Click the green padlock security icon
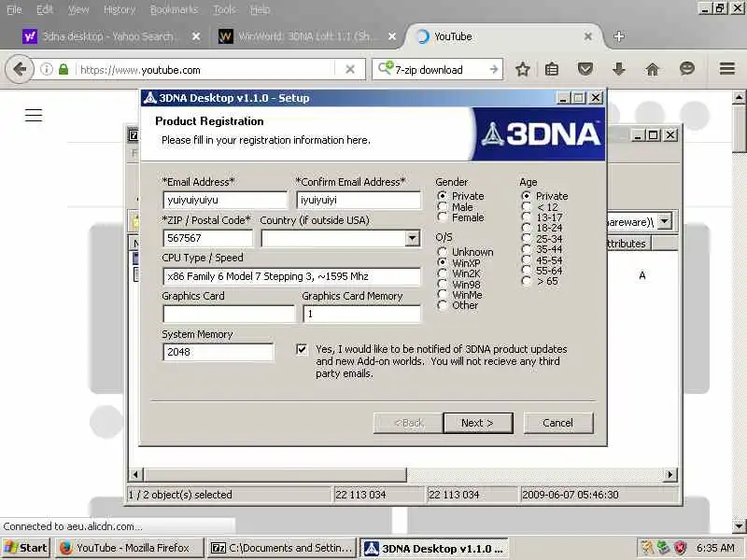The height and width of the screenshot is (560, 747). pyautogui.click(x=63, y=69)
